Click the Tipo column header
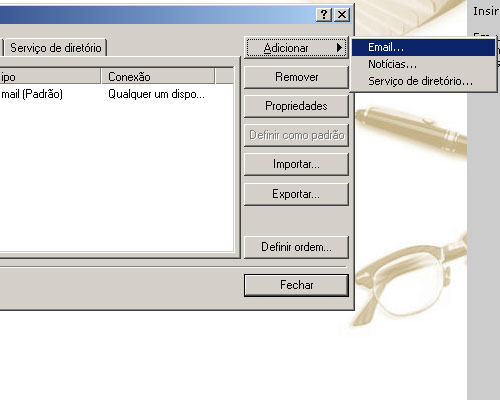This screenshot has height=400, width=500. (50, 77)
